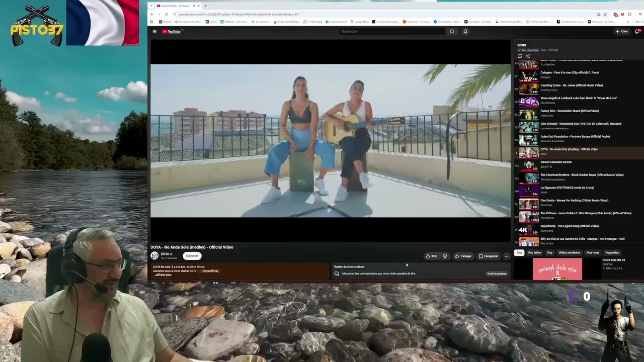Click the Enregistrer save button
The width and height of the screenshot is (644, 362).
pos(488,256)
